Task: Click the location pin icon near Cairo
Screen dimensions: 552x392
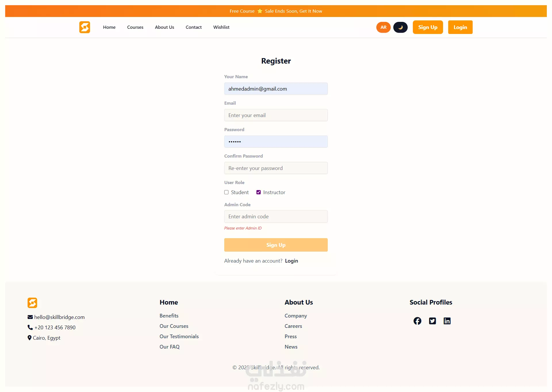Action: 30,338
